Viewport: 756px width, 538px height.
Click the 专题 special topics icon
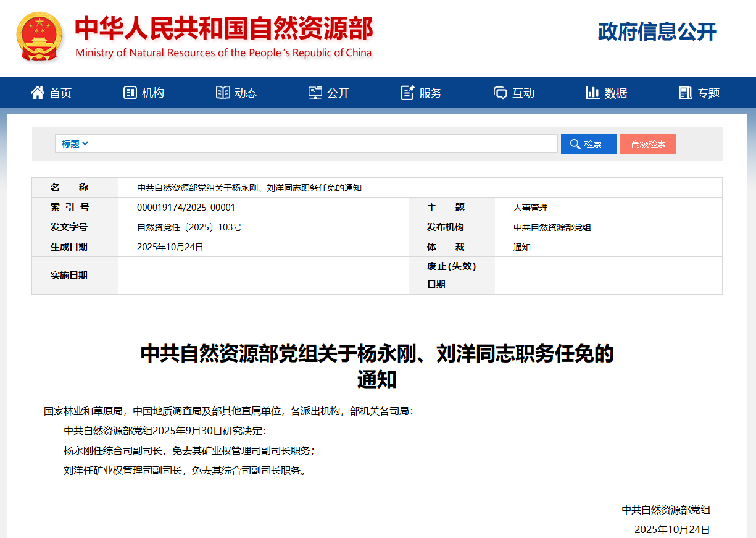coord(686,93)
